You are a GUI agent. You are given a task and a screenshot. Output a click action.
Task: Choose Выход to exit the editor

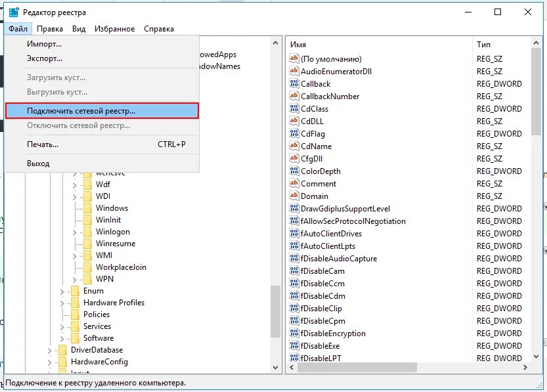102,163
